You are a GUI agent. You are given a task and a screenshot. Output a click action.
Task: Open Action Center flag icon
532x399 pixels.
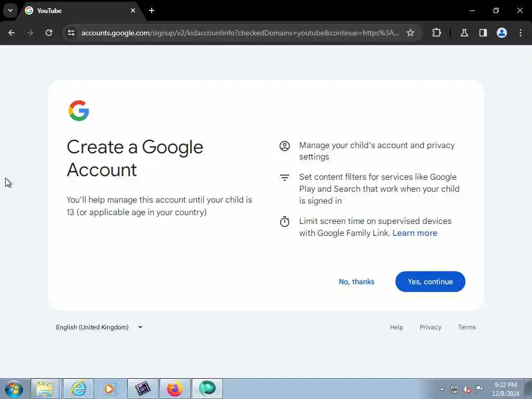click(480, 389)
